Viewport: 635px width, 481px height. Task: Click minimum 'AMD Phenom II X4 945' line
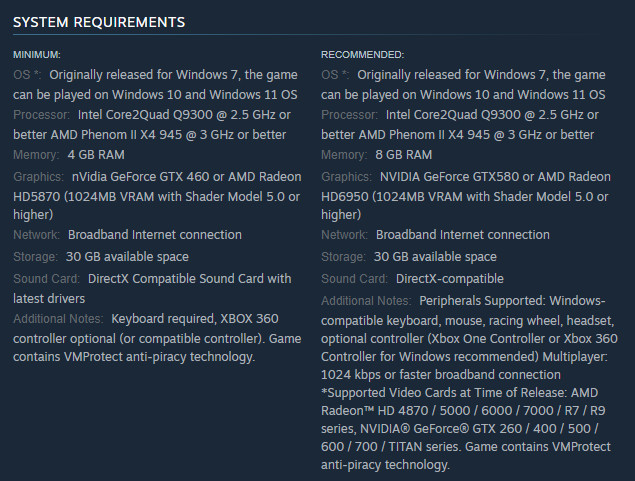tap(149, 134)
